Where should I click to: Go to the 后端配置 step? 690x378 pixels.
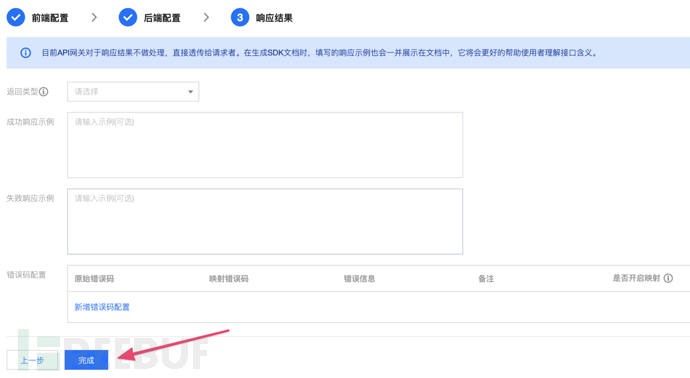click(x=162, y=18)
